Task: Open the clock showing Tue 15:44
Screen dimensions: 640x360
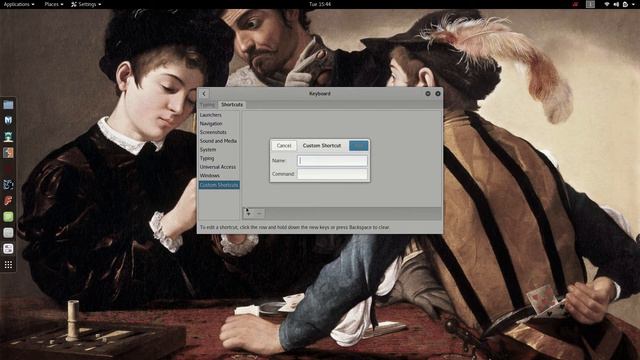Action: (320, 4)
